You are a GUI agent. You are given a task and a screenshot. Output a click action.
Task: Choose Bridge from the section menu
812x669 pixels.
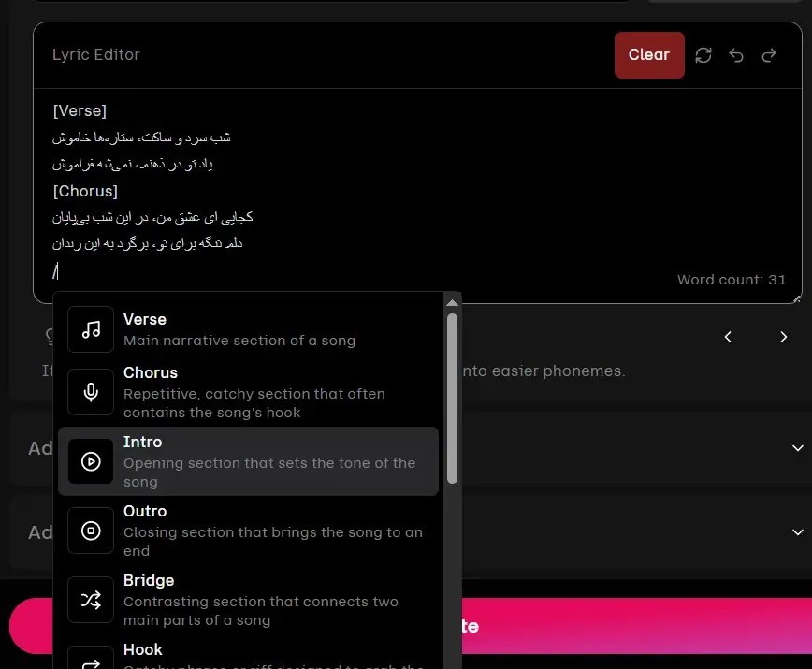click(248, 600)
